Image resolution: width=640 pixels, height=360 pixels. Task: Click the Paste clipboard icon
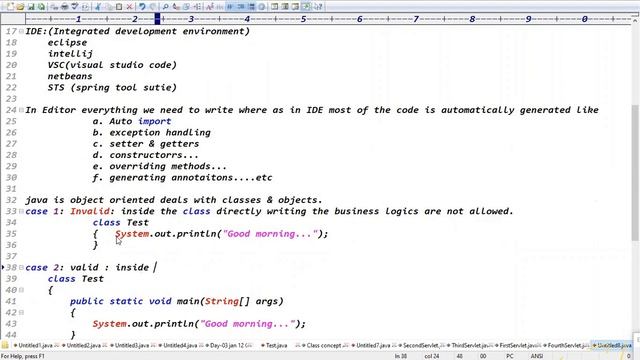[x=119, y=7]
